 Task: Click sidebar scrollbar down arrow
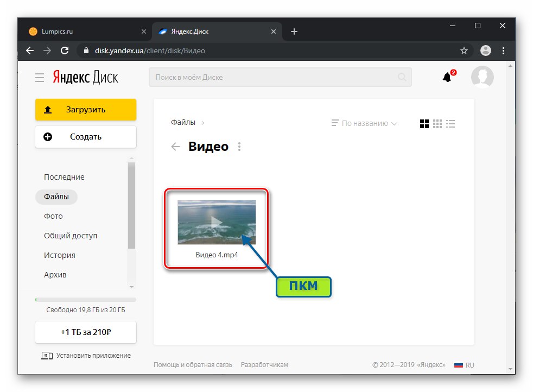click(x=131, y=287)
